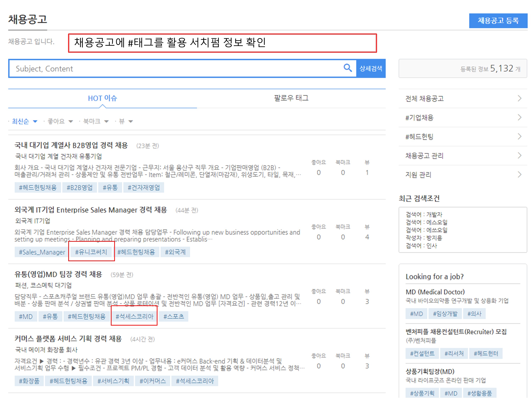Screen dimensions: 532x399
Task: Open 상세검색 advanced search
Action: point(371,69)
